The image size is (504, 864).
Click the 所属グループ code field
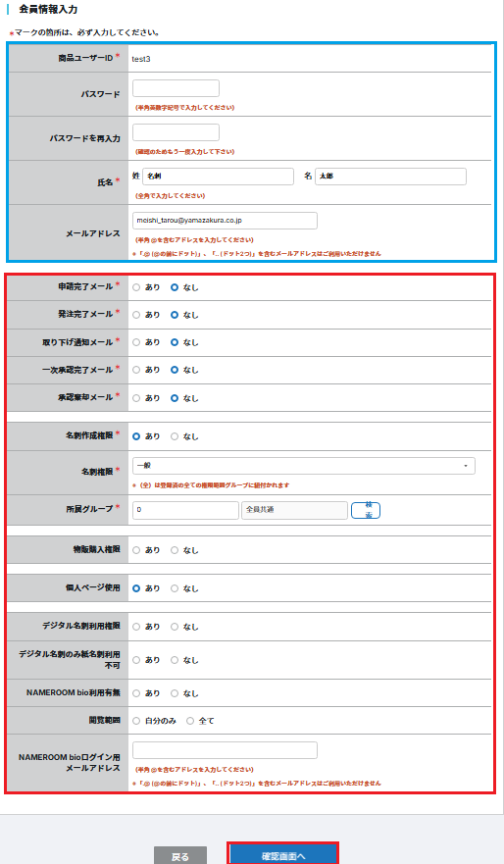pos(185,510)
